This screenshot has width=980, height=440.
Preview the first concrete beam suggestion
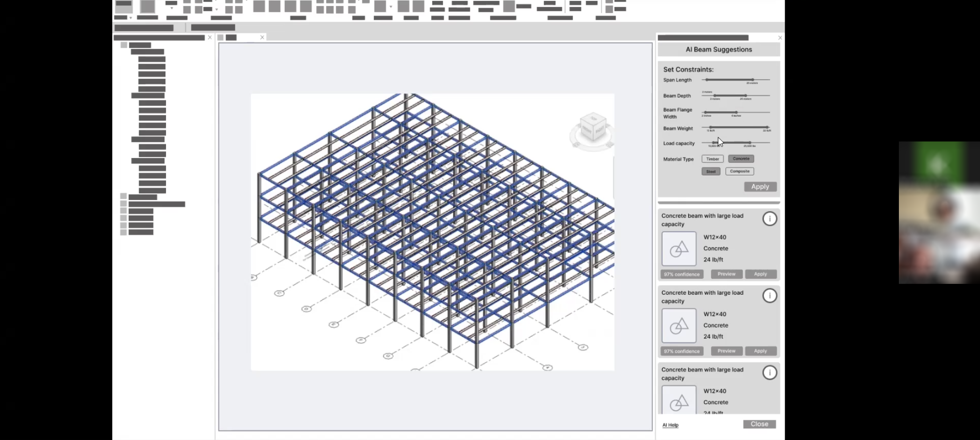(x=726, y=274)
